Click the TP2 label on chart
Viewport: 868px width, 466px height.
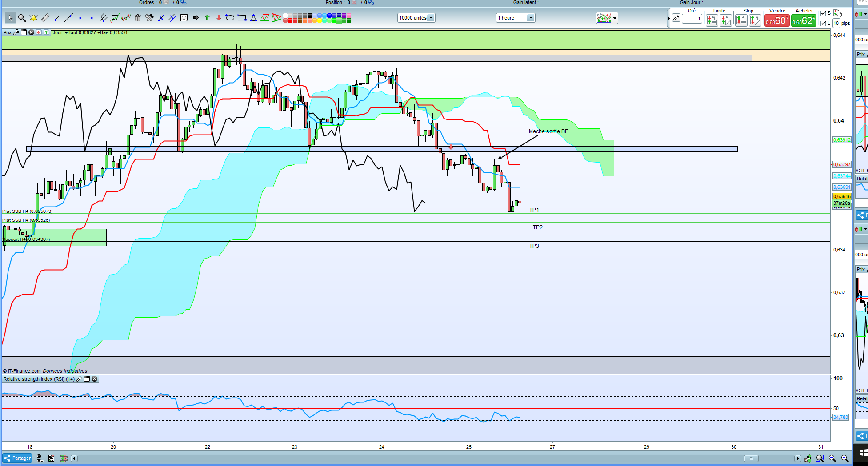coord(538,227)
